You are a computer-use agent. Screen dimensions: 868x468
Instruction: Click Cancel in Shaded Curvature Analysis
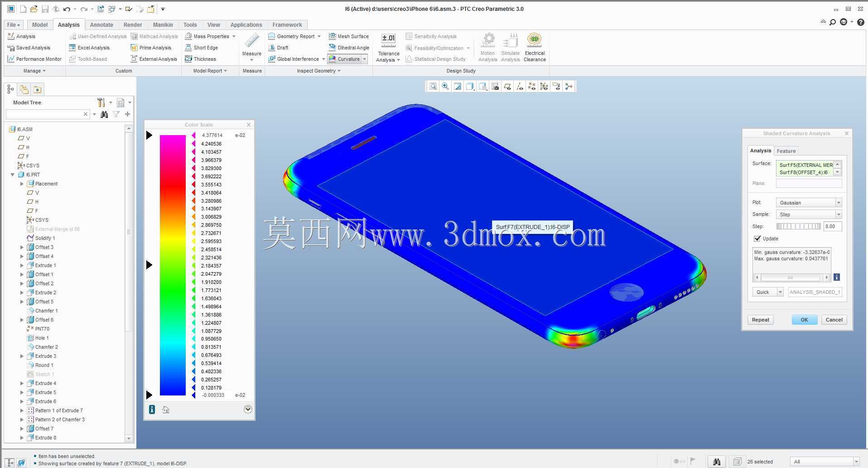(834, 320)
